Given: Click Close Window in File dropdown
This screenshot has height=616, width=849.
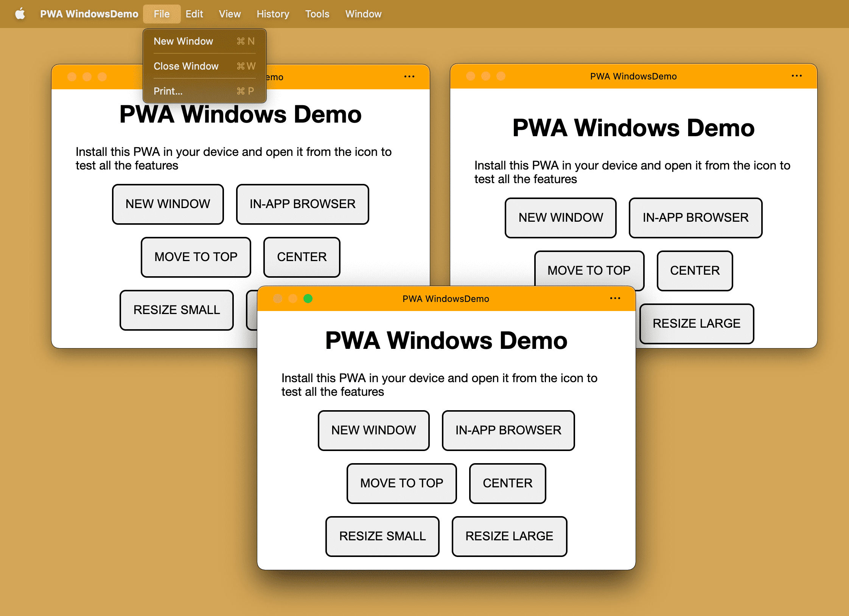Looking at the screenshot, I should coord(187,66).
